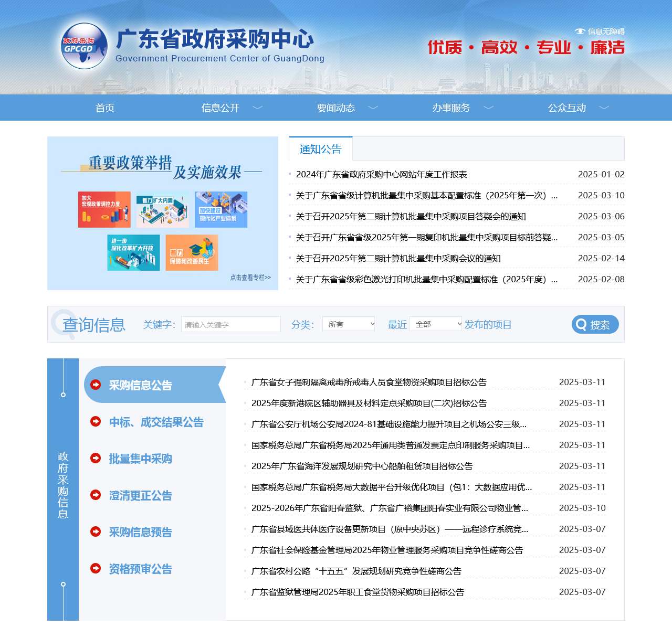Click red arrow icon beside 采购信息公告
672x627 pixels.
96,385
